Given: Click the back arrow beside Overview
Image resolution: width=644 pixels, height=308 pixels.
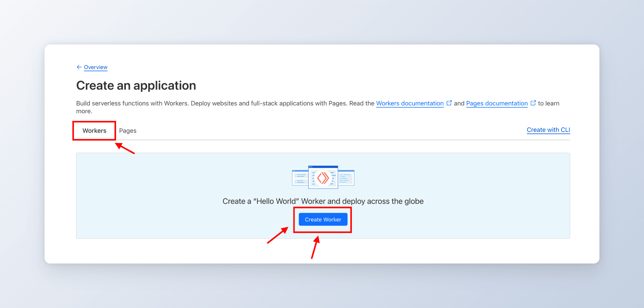Looking at the screenshot, I should (x=79, y=67).
